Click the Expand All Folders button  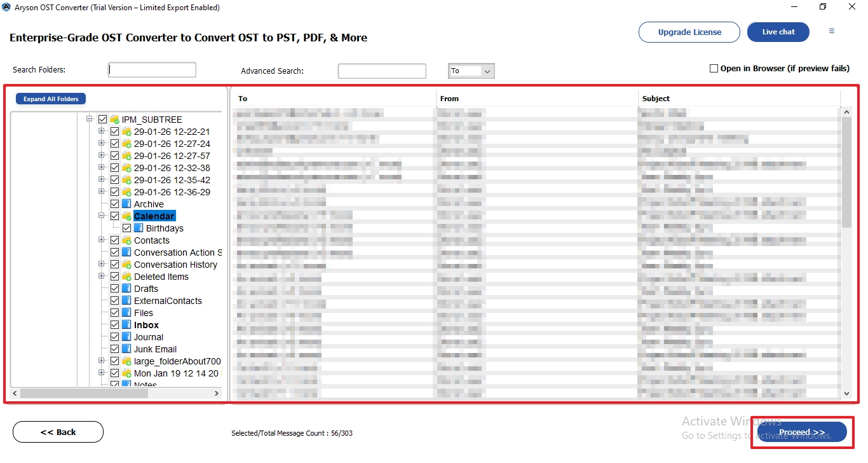(x=51, y=99)
